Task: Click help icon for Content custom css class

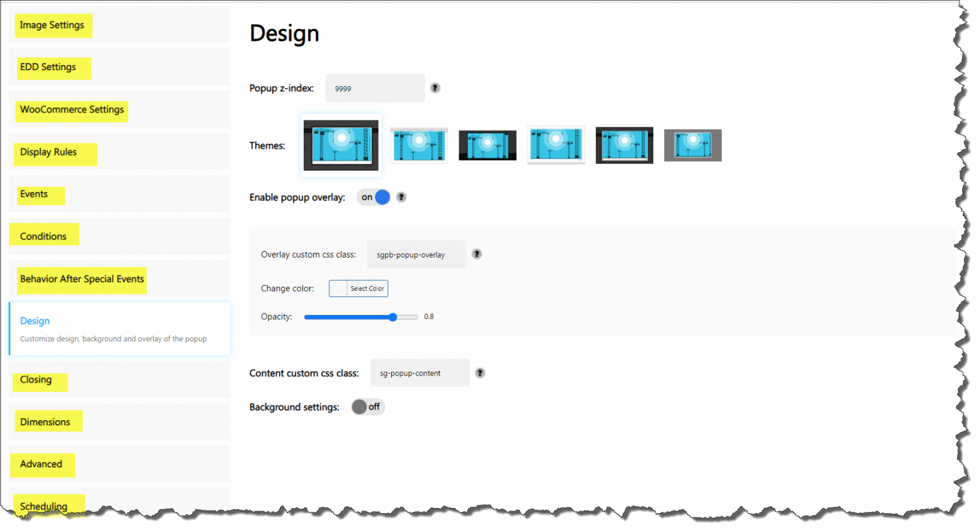Action: click(x=480, y=373)
